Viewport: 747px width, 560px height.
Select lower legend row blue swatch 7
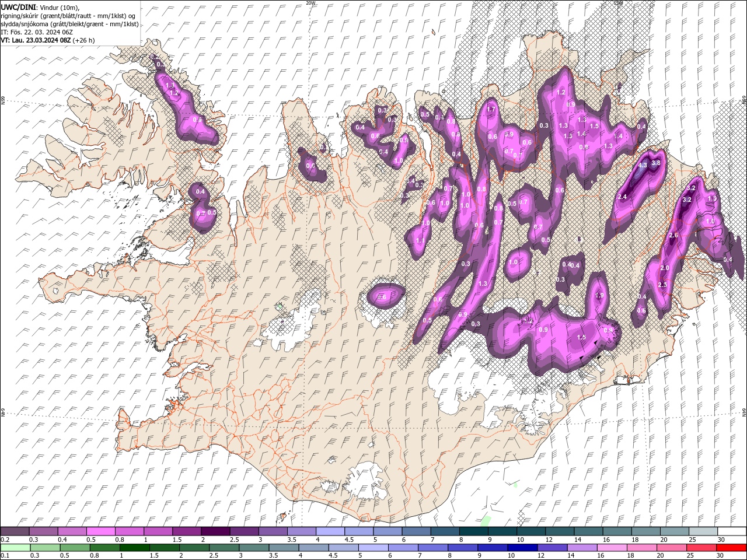pos(433,548)
